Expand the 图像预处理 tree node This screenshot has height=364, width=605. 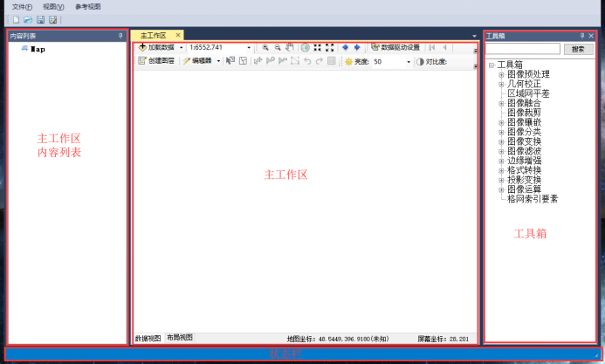click(501, 74)
